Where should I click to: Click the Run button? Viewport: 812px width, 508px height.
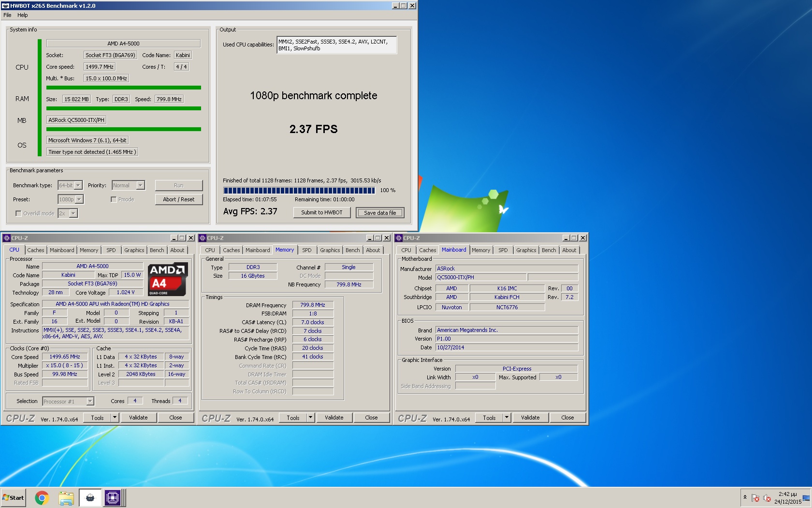(x=179, y=185)
